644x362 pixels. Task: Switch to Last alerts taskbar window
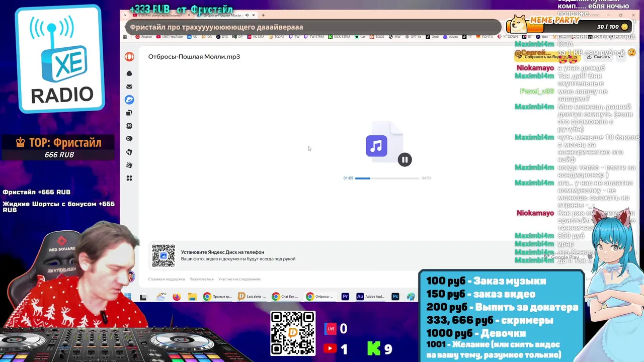253,297
